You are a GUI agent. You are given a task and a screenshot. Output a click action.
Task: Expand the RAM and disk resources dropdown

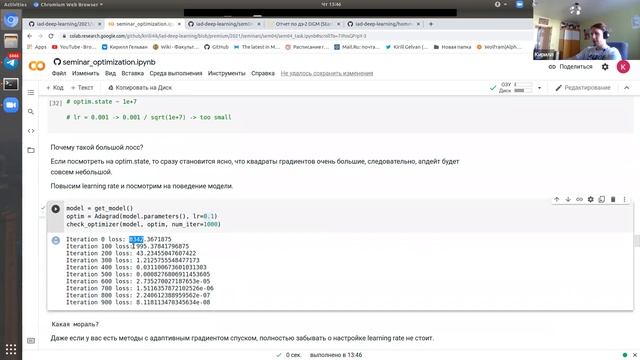click(539, 88)
